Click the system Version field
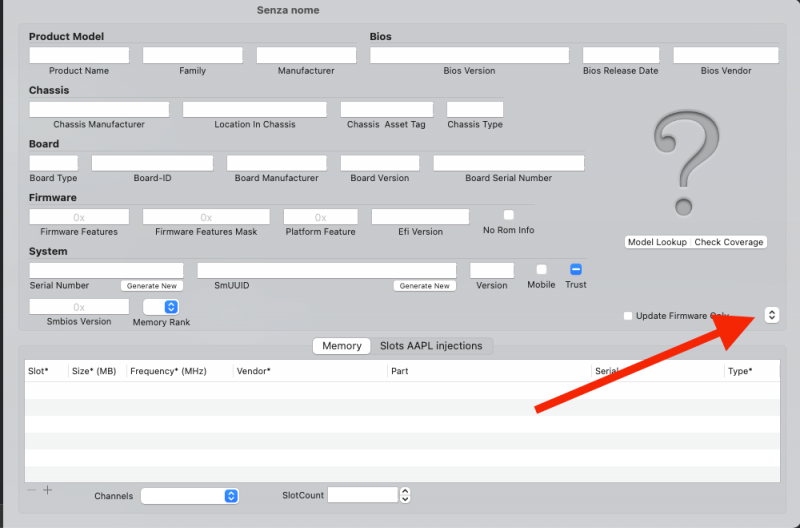 (x=492, y=270)
